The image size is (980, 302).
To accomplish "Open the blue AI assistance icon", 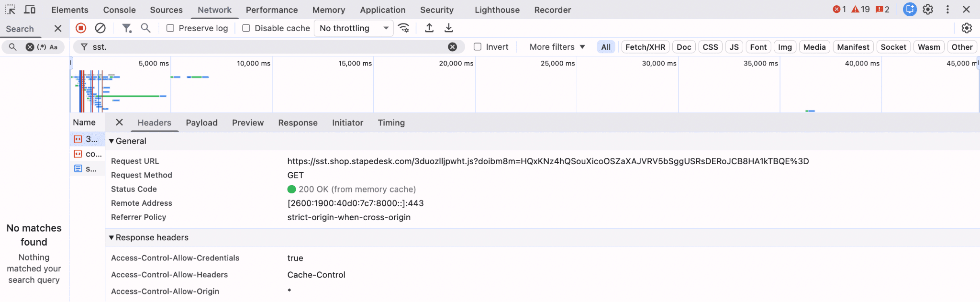I will tap(910, 10).
